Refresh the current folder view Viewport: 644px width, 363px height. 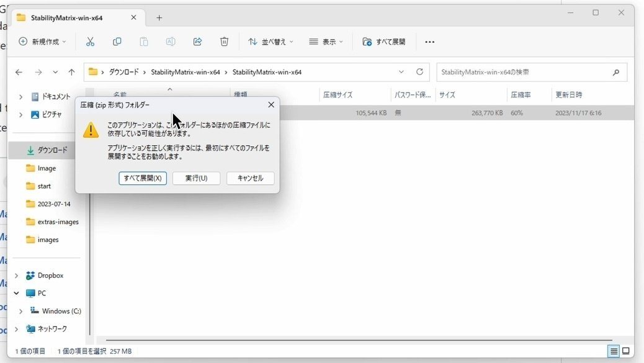(419, 72)
